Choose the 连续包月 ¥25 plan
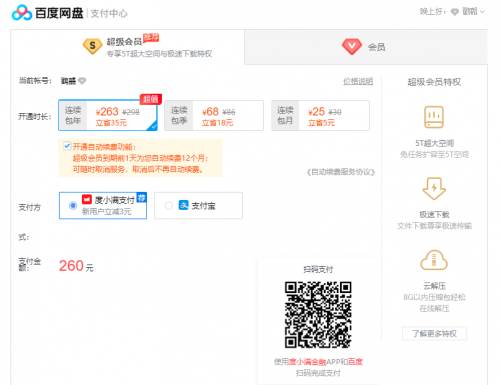 (x=320, y=115)
